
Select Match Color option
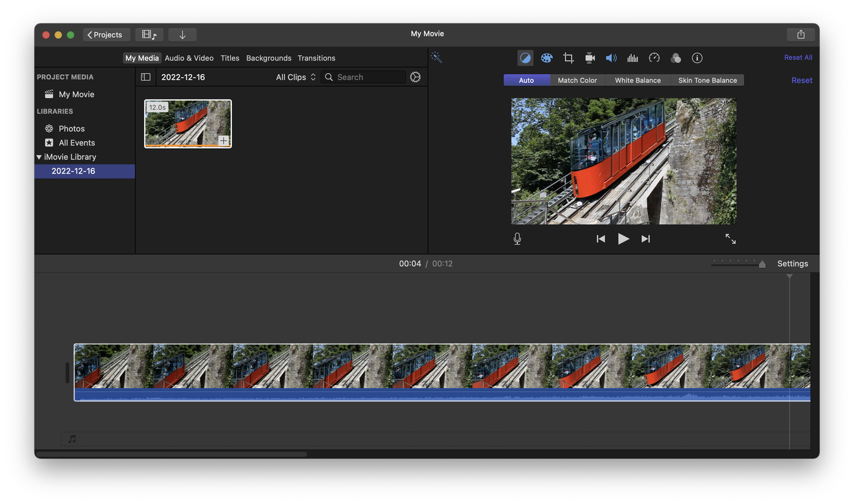577,80
